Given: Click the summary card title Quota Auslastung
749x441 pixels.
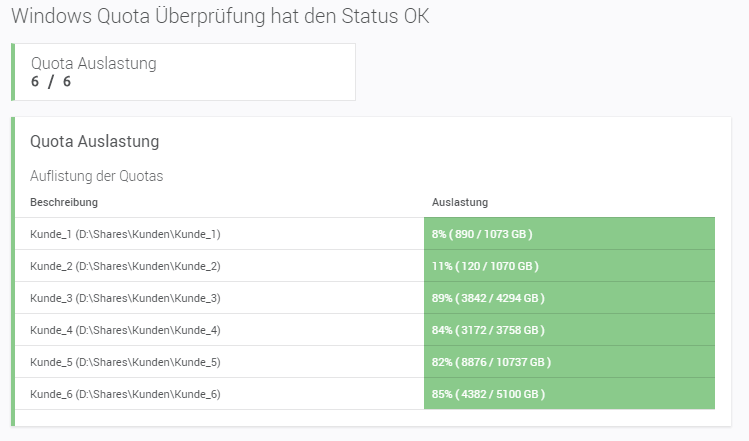Looking at the screenshot, I should pos(94,63).
